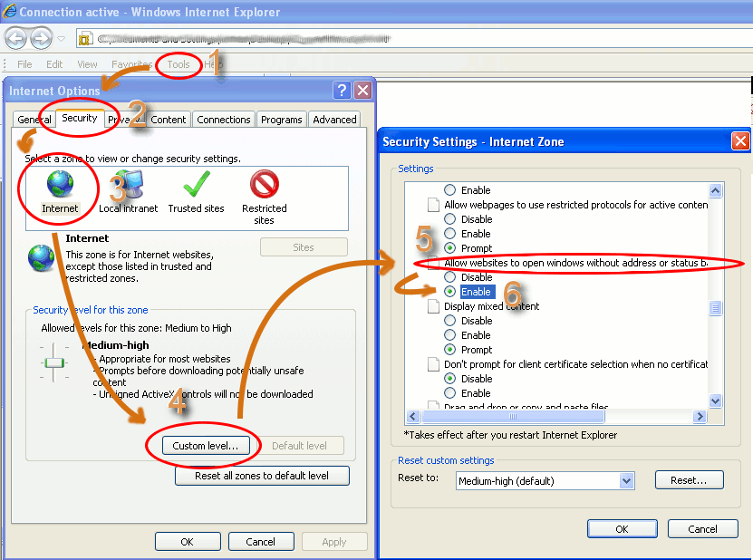This screenshot has width=753, height=560.
Task: Open the Edit menu
Action: pos(54,64)
